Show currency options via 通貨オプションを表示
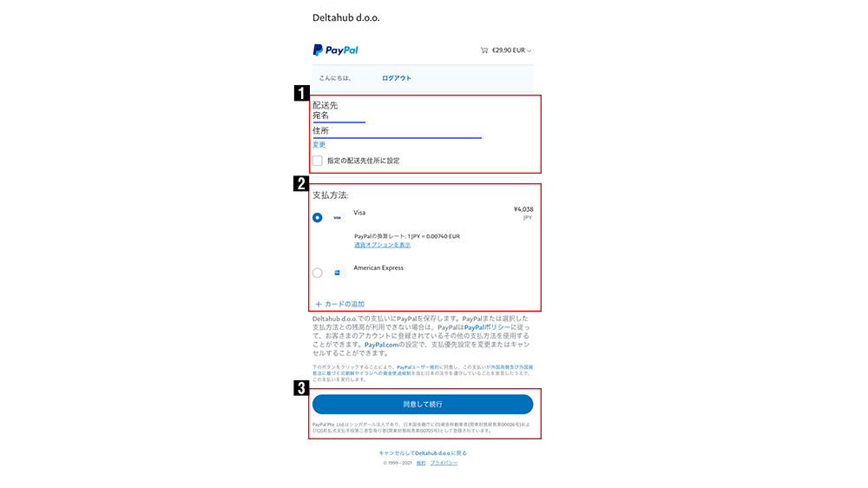This screenshot has height=488, width=868. pyautogui.click(x=383, y=245)
